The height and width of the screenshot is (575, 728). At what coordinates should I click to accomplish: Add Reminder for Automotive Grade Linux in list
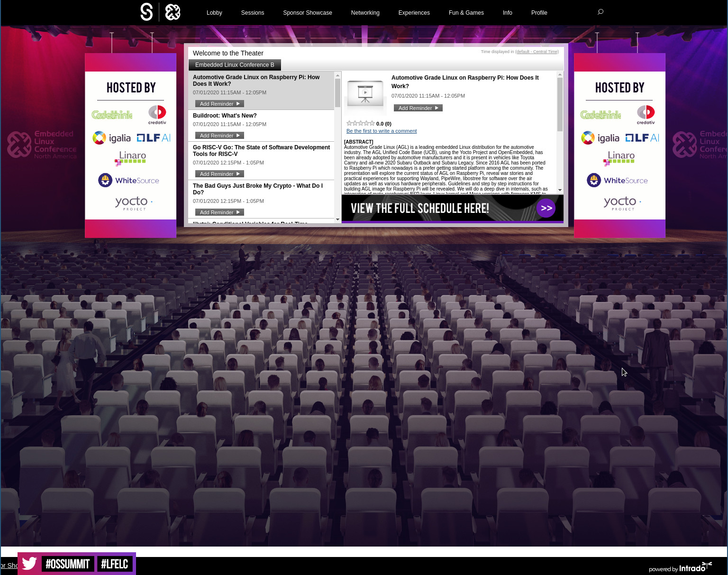pos(219,104)
